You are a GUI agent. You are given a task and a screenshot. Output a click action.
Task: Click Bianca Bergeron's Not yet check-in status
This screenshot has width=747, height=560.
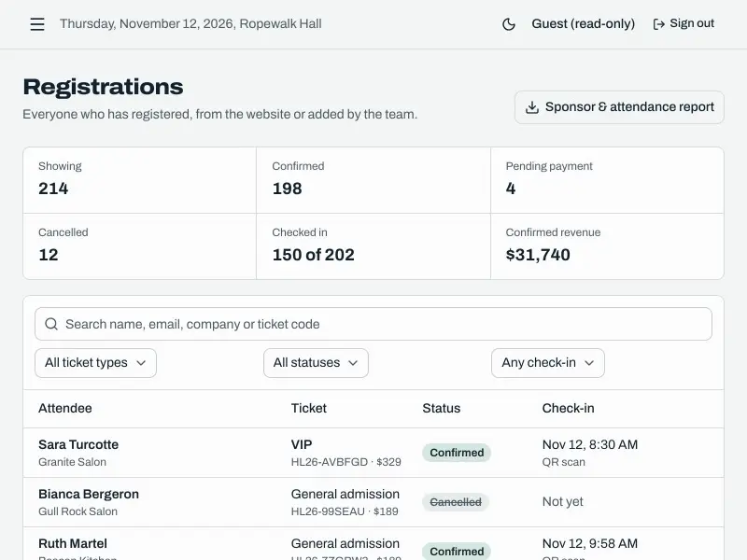click(563, 502)
